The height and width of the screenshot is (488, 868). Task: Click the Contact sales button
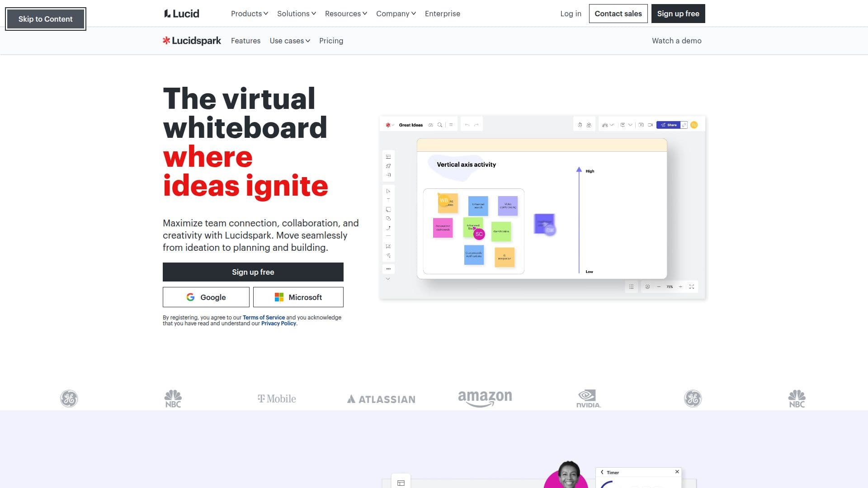(618, 14)
